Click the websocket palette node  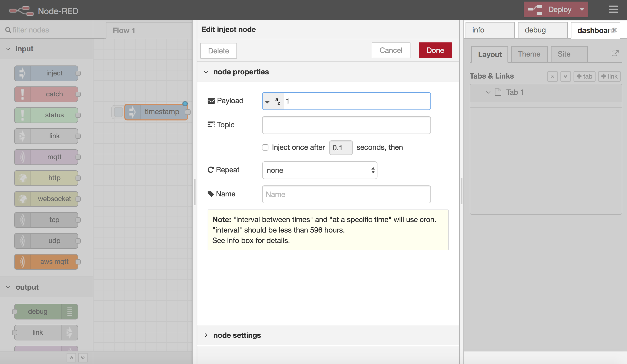[46, 199]
